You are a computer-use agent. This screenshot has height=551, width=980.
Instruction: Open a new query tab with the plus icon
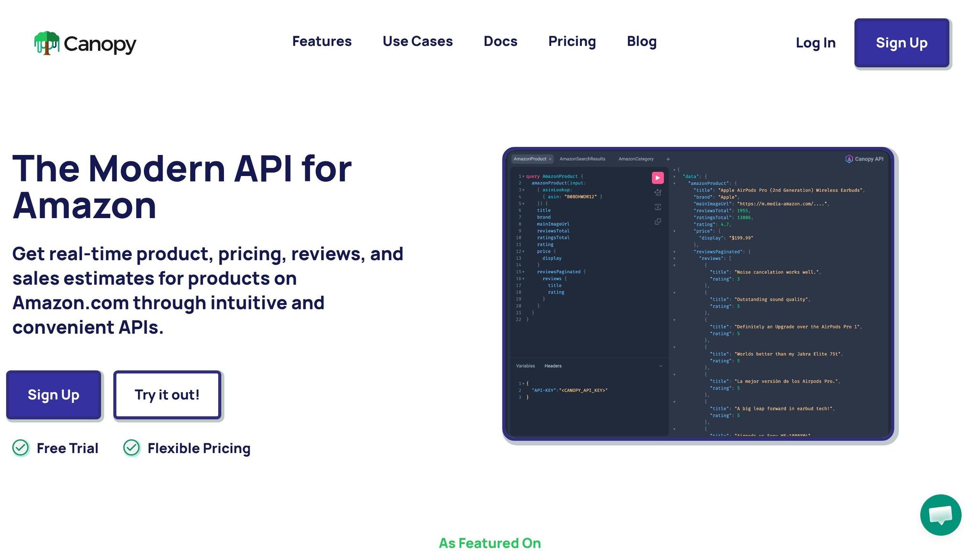click(x=668, y=159)
